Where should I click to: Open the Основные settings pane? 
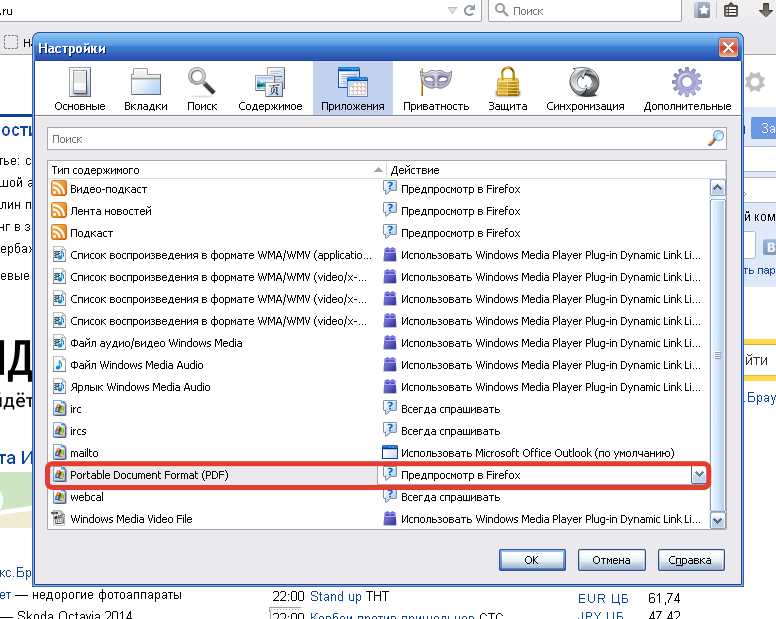80,89
